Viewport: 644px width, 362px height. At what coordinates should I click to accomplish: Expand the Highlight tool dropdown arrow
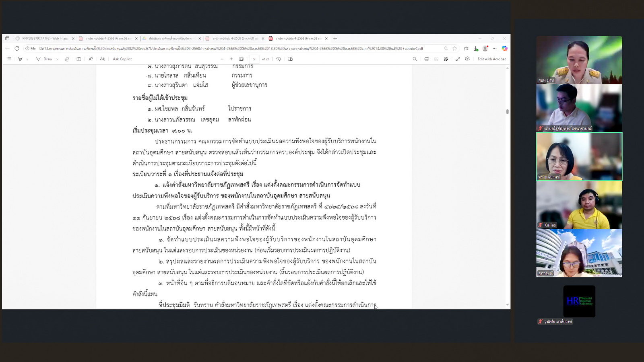click(27, 59)
